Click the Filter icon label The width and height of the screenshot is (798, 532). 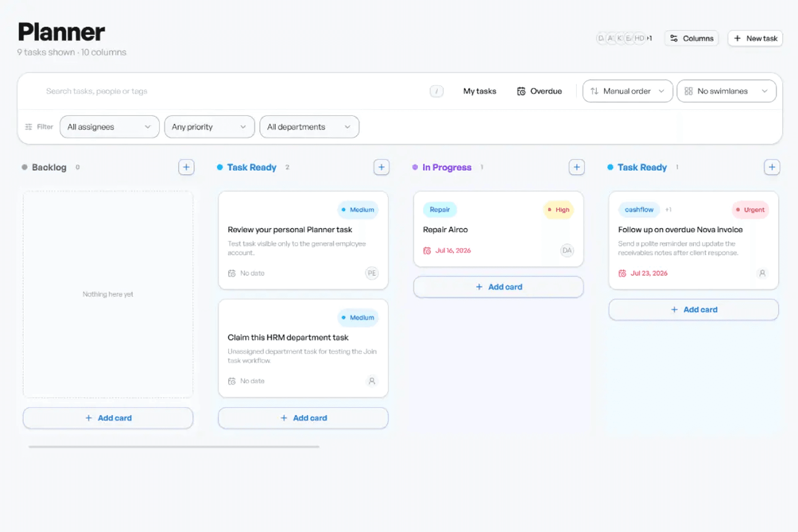[39, 127]
